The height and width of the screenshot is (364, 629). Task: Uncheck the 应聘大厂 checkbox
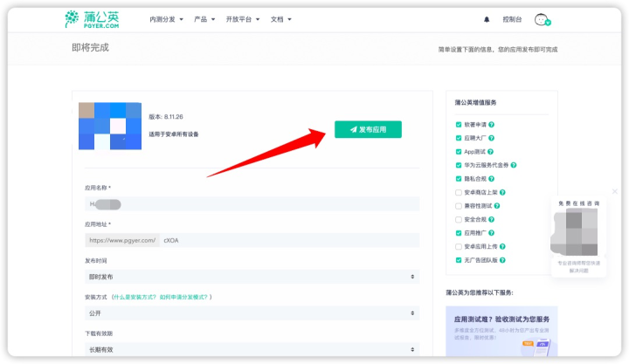click(x=459, y=138)
